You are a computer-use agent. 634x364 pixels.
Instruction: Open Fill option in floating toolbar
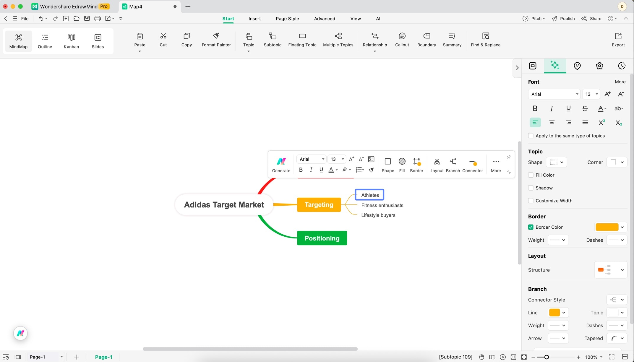pyautogui.click(x=402, y=165)
